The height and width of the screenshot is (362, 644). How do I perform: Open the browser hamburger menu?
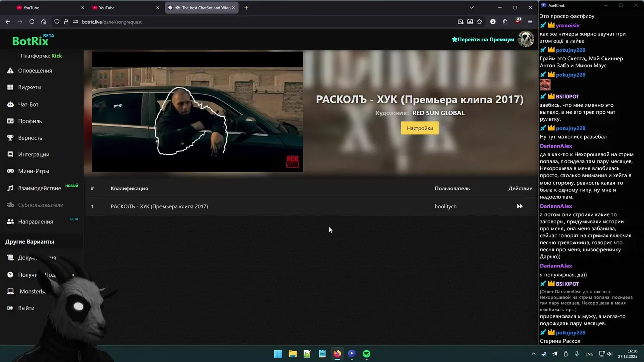click(530, 22)
